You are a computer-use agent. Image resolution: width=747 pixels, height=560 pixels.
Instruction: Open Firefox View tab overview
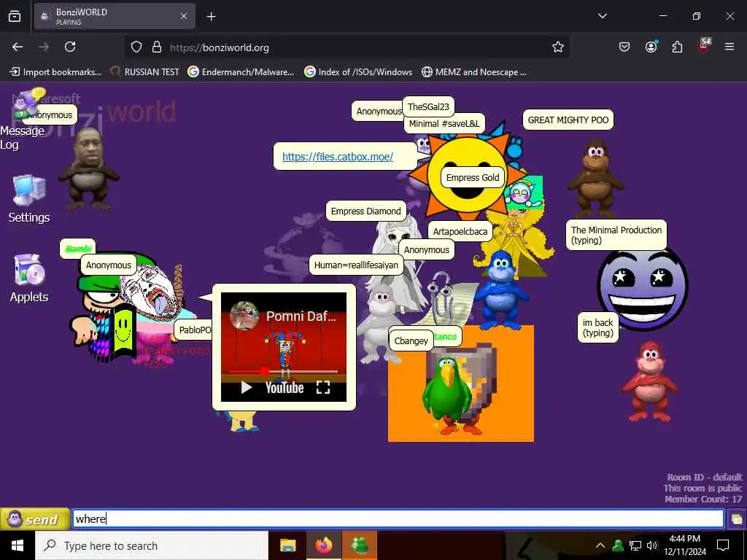(15, 17)
